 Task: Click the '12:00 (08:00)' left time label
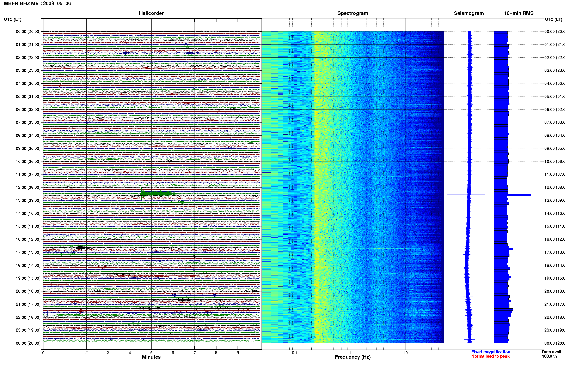[x=28, y=187]
